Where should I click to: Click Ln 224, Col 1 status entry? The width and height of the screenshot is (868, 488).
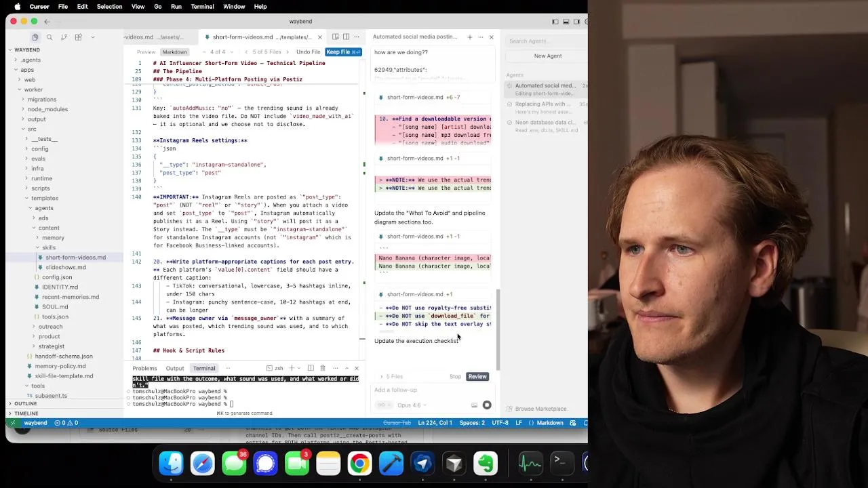pos(435,423)
